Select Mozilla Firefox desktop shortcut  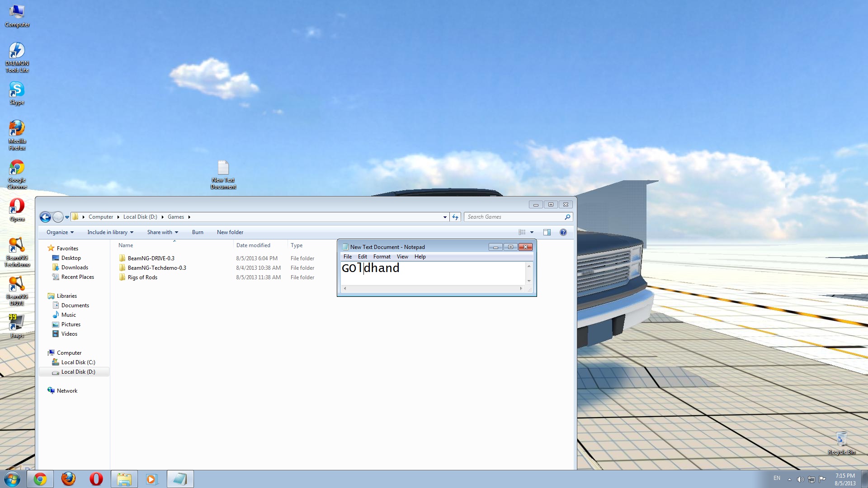click(17, 135)
